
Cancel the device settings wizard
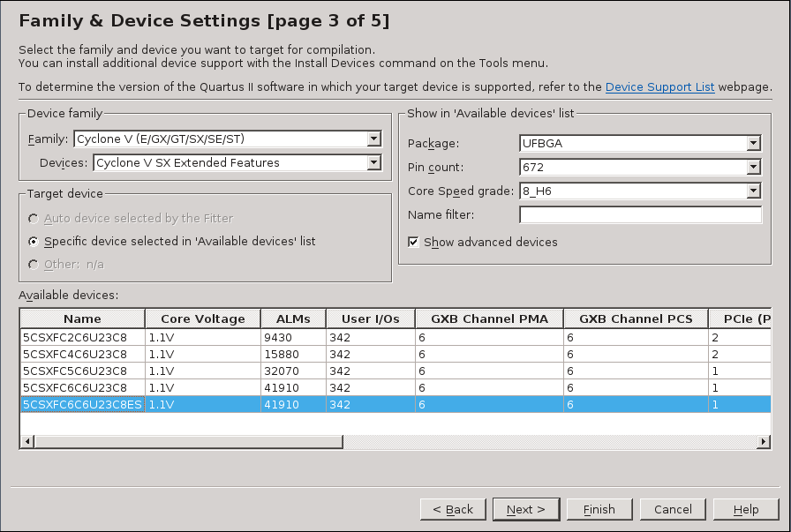click(673, 509)
